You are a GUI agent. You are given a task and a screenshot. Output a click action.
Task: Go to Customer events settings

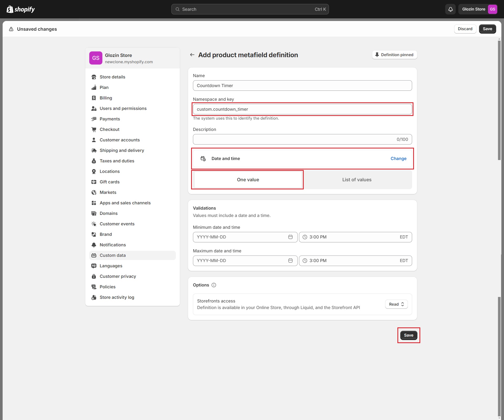coord(117,224)
